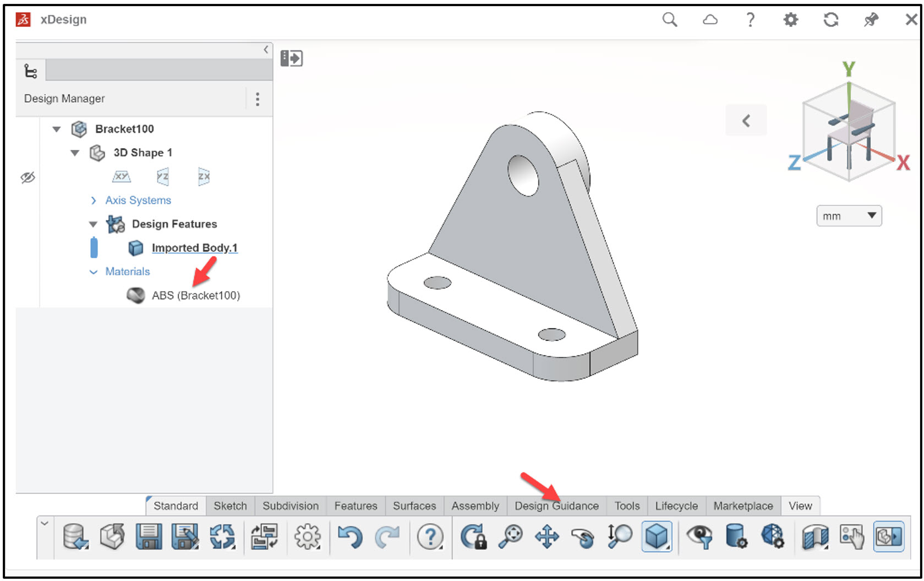Click the Redo arrow icon
The height and width of the screenshot is (581, 924).
tap(389, 537)
